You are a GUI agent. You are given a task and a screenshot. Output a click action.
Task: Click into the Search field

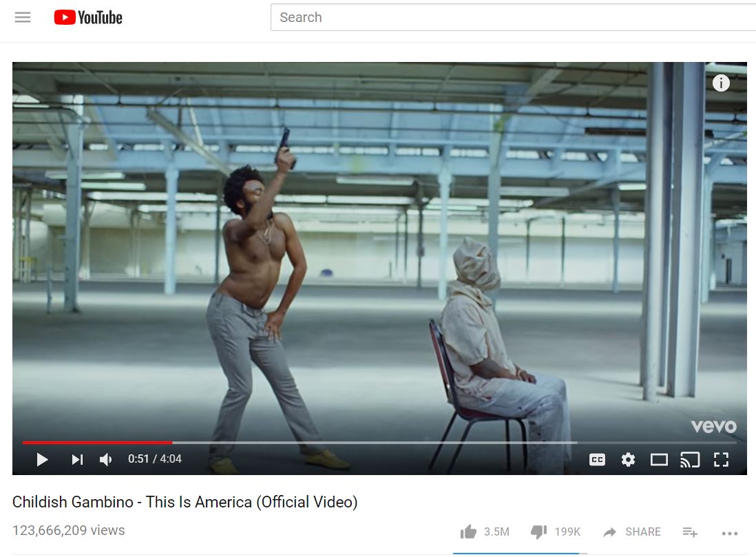[x=513, y=17]
